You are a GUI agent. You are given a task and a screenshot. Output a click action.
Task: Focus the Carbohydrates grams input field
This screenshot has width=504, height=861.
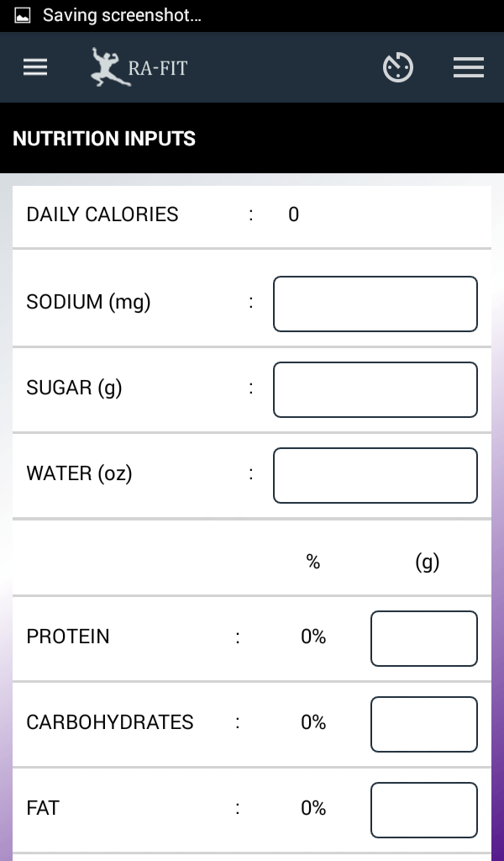pyautogui.click(x=424, y=724)
